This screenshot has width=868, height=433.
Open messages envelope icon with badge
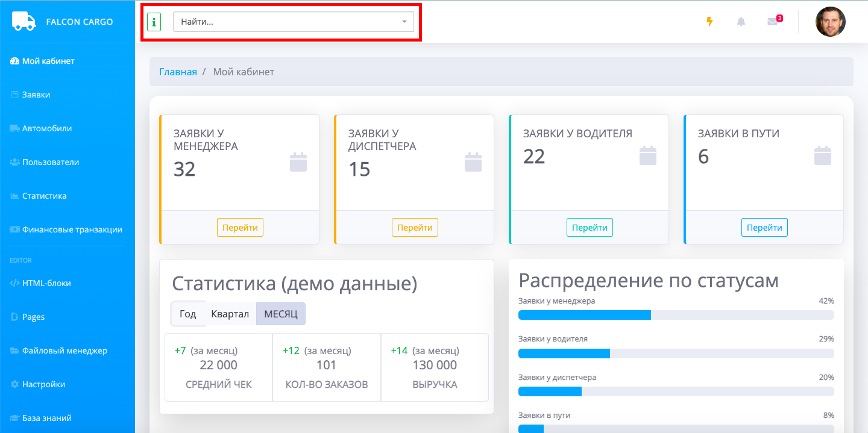[x=772, y=22]
